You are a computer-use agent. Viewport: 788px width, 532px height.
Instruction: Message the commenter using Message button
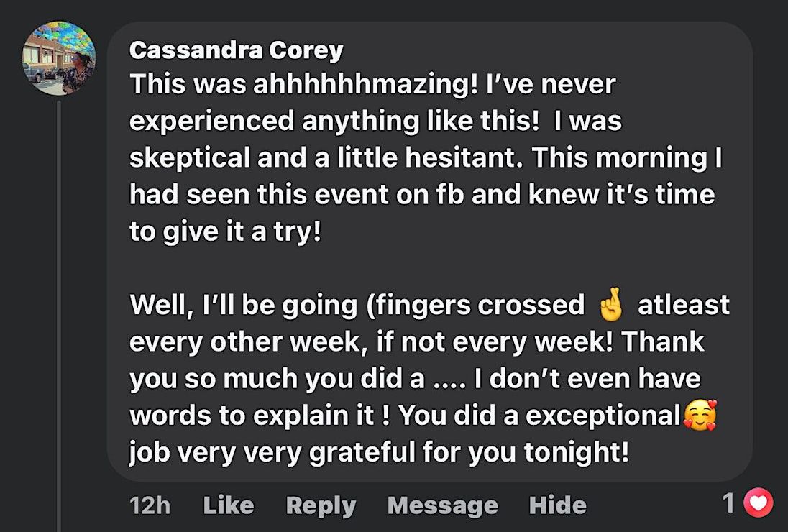pyautogui.click(x=442, y=505)
